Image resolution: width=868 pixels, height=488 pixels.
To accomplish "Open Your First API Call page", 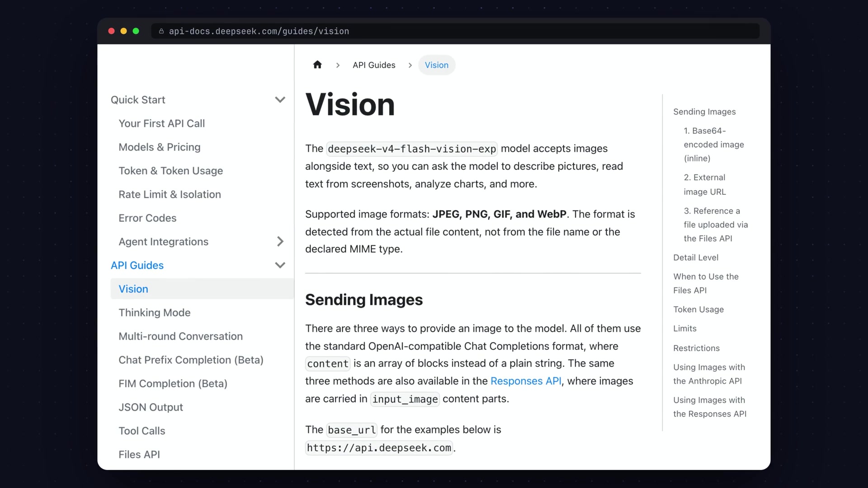I will [162, 123].
